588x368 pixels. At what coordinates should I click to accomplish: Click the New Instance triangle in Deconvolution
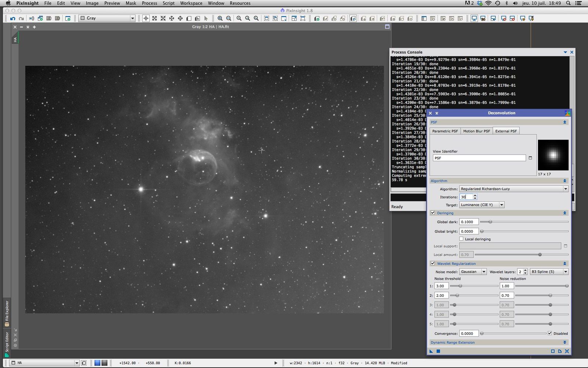tap(431, 351)
